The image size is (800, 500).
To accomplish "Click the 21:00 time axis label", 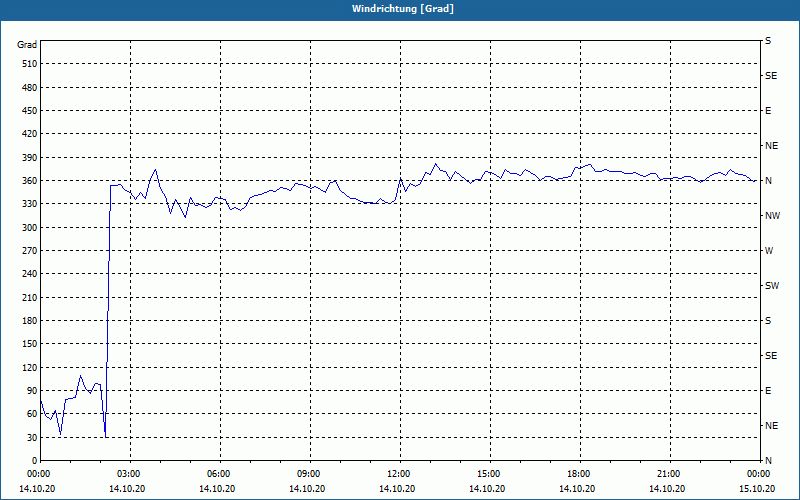I will pos(670,474).
